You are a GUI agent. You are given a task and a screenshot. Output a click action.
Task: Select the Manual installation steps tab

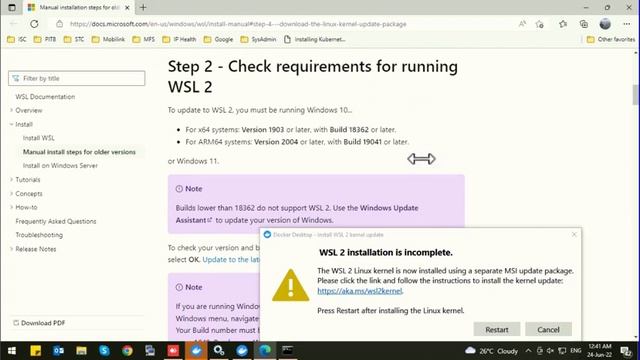tap(78, 7)
